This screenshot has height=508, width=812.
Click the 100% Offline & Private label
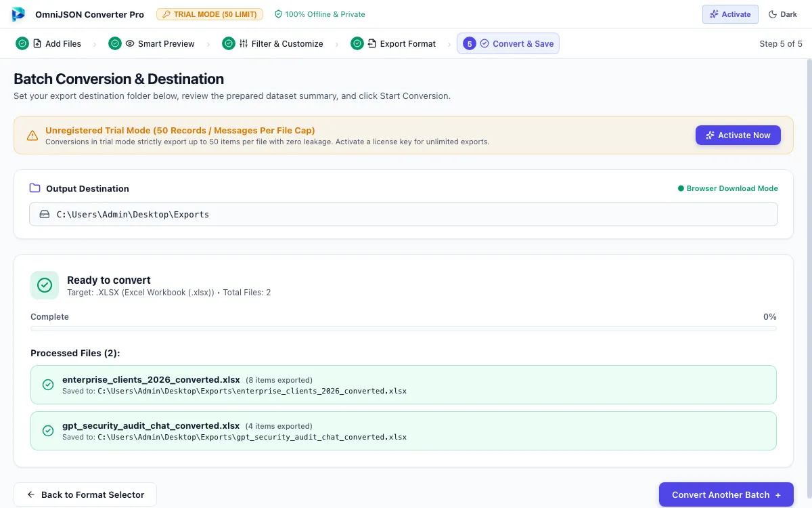tap(325, 14)
